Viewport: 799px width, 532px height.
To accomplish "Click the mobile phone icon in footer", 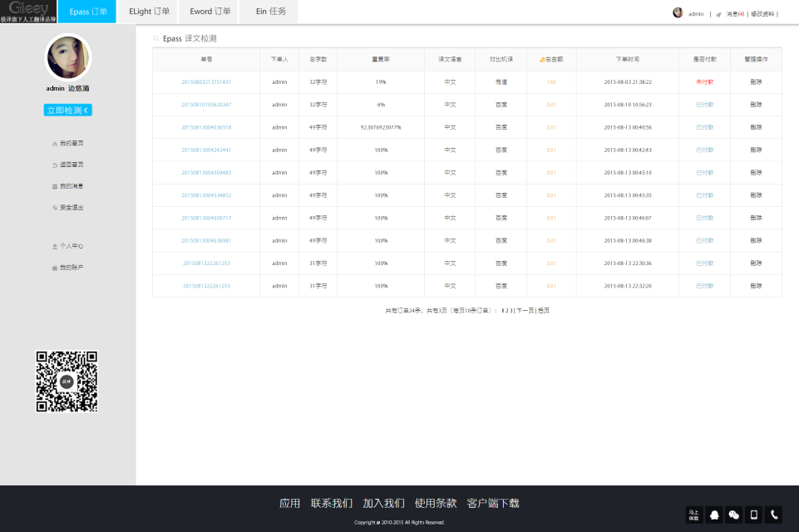I will click(x=754, y=515).
